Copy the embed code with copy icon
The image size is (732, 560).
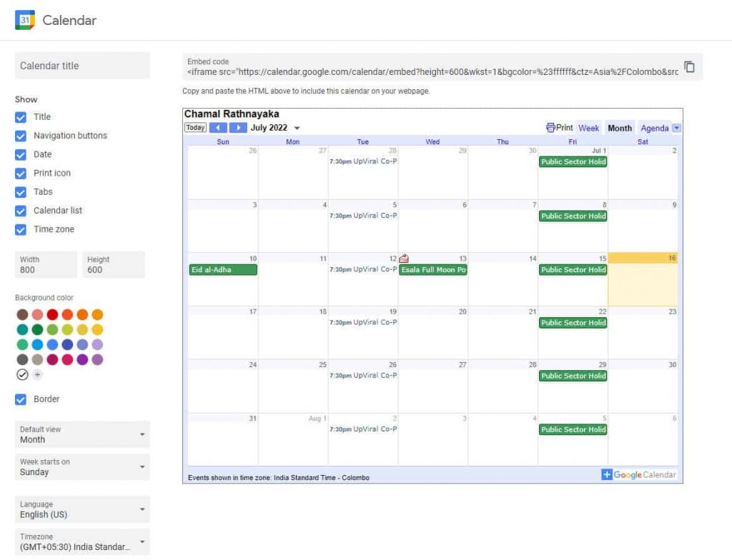click(689, 66)
